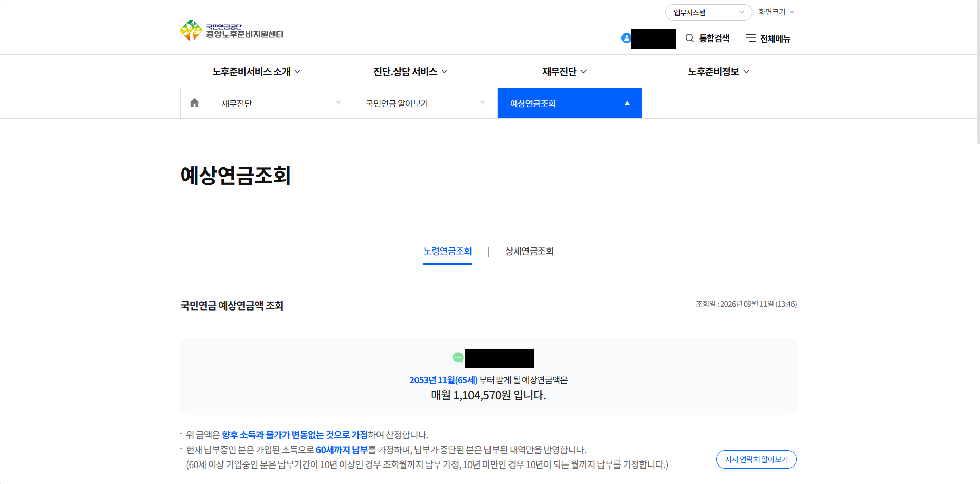Viewport: 980px width, 484px height.
Task: Collapse 예상연금조회 breadcrumb dropdown
Action: [x=570, y=103]
